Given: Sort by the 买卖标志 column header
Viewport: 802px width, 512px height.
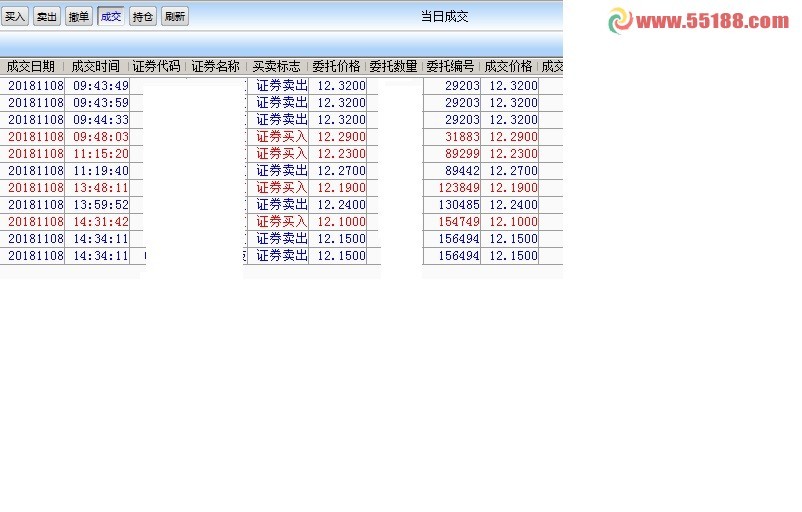Looking at the screenshot, I should click(276, 67).
